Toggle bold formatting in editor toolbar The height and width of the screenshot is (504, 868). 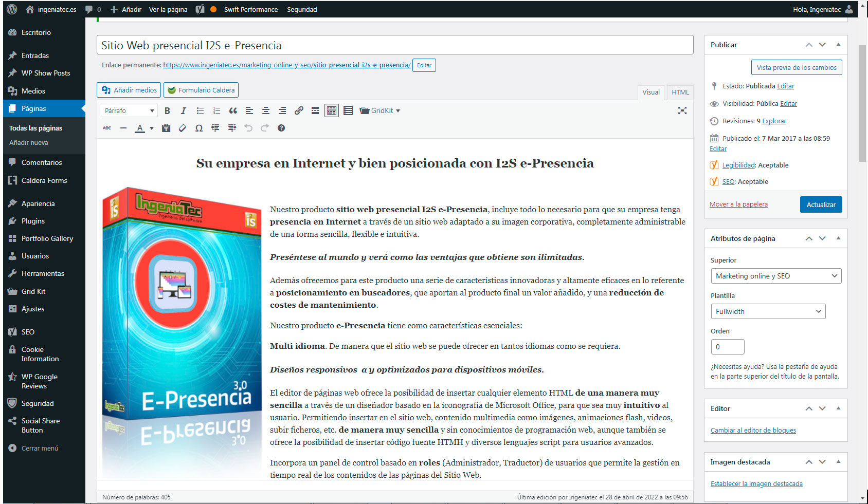pos(167,110)
